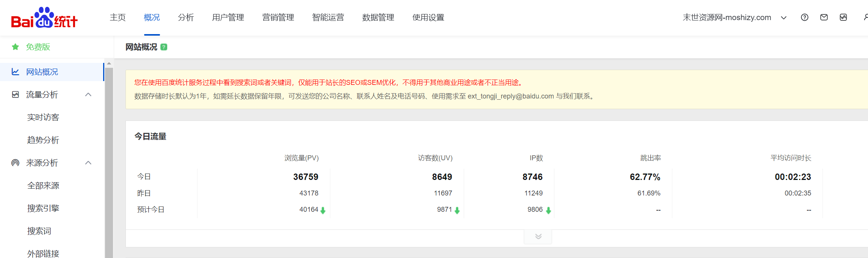868x258 pixels.
Task: Collapse the 流量分析 section chevron
Action: pyautogui.click(x=88, y=95)
